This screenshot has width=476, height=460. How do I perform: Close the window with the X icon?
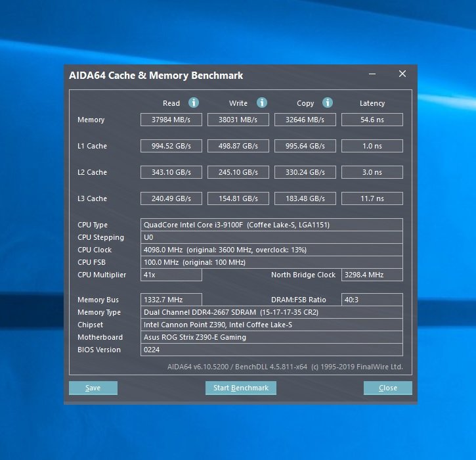(x=402, y=74)
